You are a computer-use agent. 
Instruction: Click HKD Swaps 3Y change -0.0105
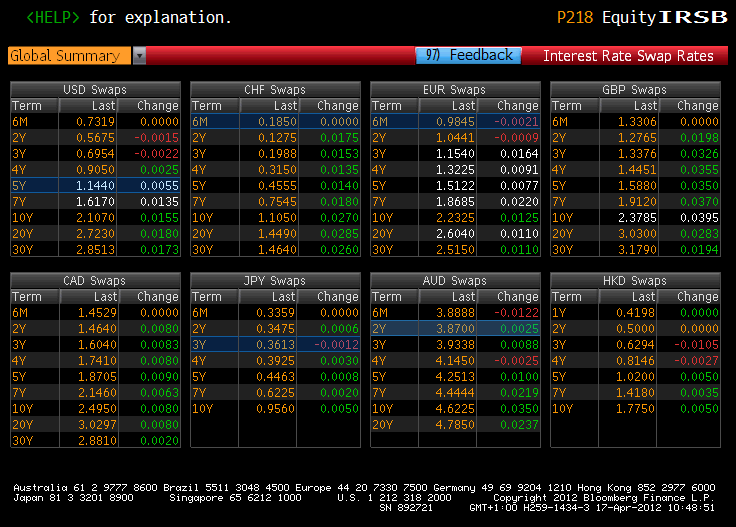696,344
